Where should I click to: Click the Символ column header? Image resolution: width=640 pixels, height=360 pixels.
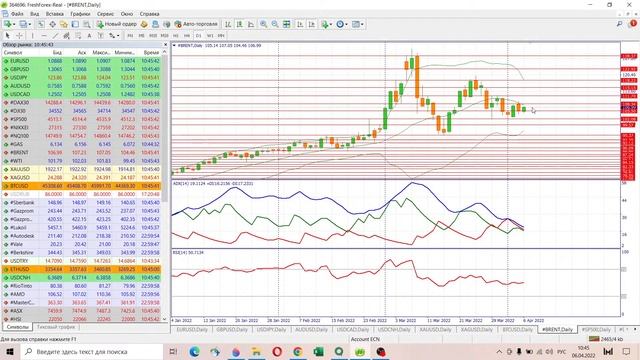click(13, 52)
